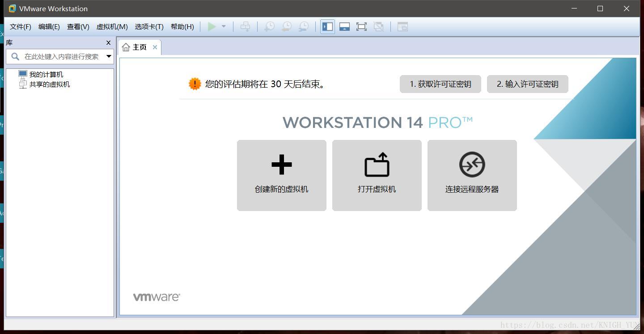This screenshot has width=644, height=334.
Task: Click the revert to snapshot icon
Action: (286, 27)
